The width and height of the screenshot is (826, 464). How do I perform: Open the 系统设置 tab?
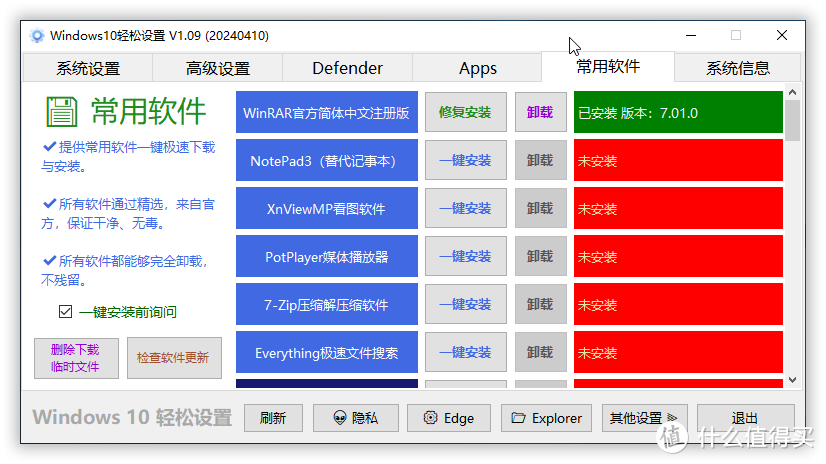coord(88,68)
